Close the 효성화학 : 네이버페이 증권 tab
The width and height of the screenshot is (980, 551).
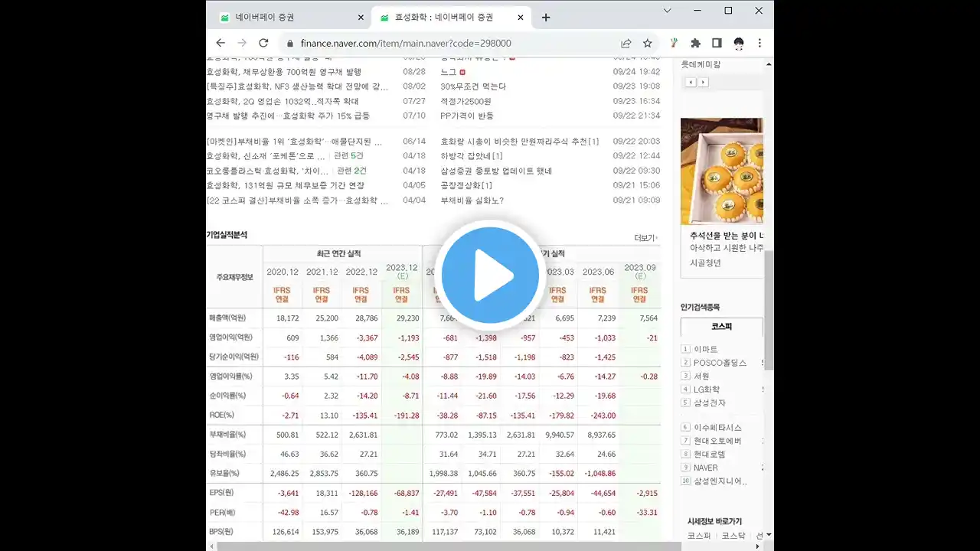coord(521,17)
